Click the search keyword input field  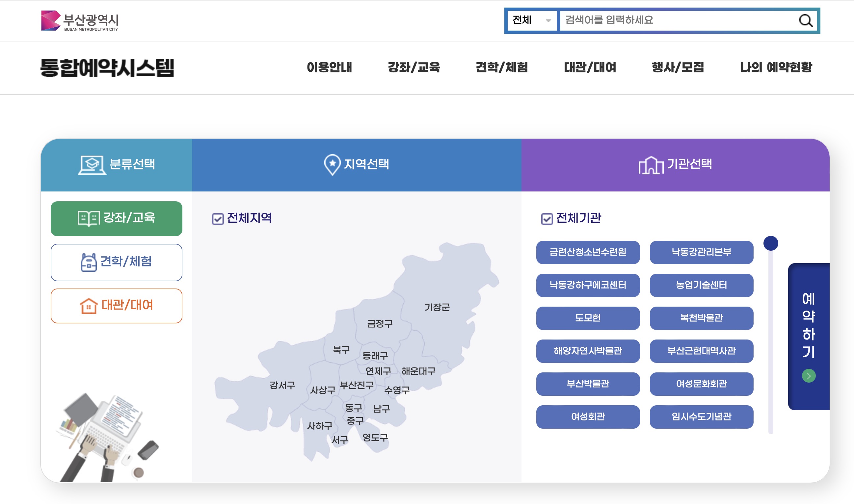[676, 21]
